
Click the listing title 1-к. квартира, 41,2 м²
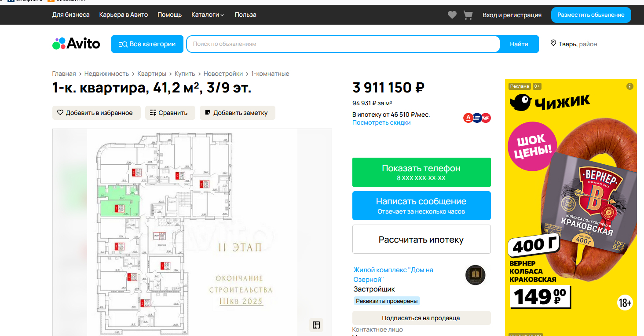152,88
